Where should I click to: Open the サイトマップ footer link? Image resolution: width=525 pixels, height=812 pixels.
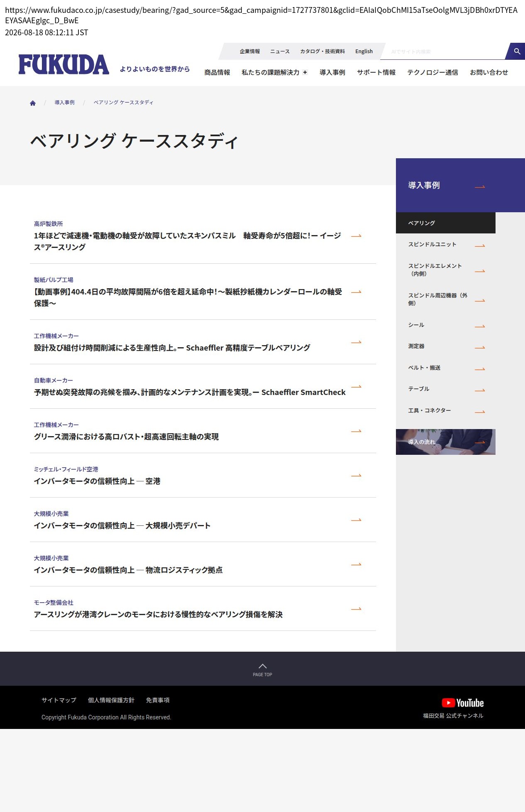(x=59, y=700)
